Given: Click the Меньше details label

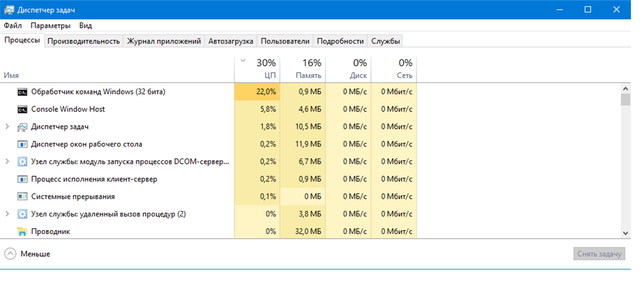Looking at the screenshot, I should (x=35, y=254).
